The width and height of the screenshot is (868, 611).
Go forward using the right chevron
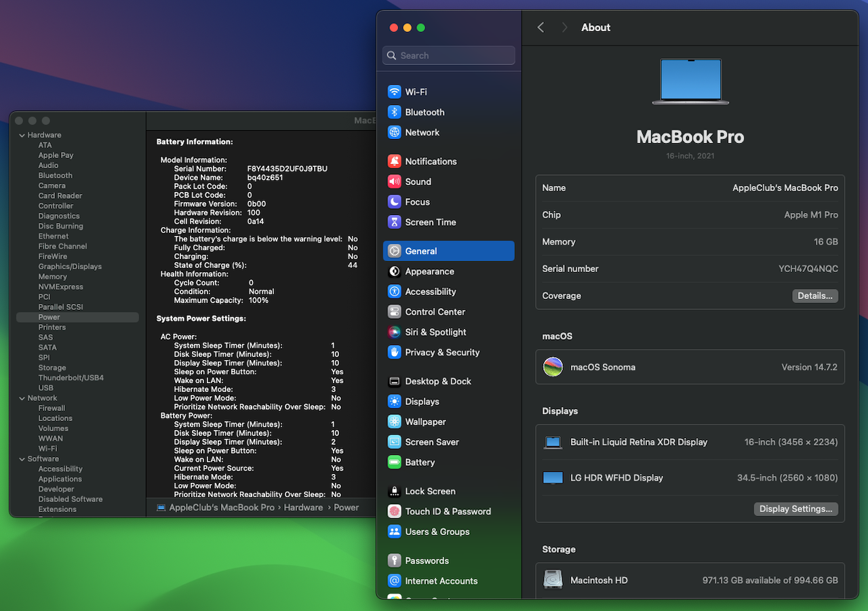[564, 27]
